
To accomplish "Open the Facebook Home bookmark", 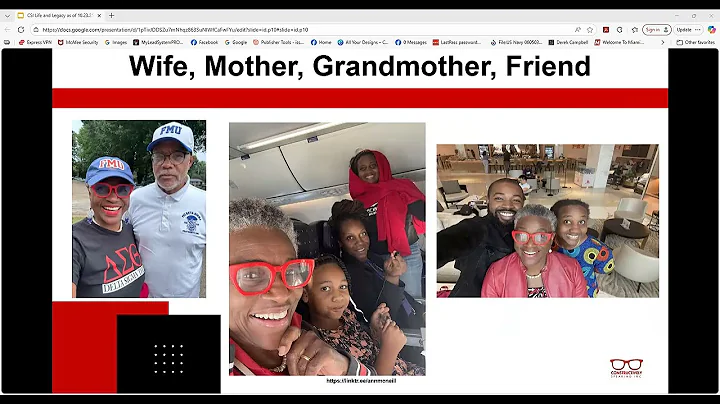I will pyautogui.click(x=321, y=42).
